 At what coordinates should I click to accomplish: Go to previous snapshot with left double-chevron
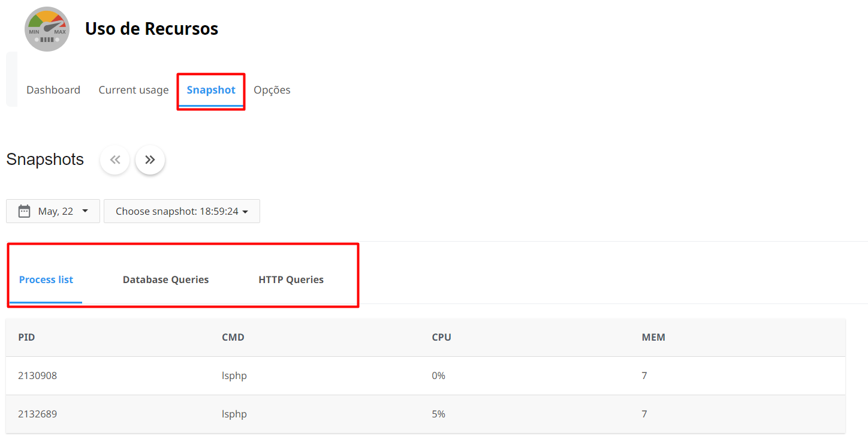(x=115, y=160)
